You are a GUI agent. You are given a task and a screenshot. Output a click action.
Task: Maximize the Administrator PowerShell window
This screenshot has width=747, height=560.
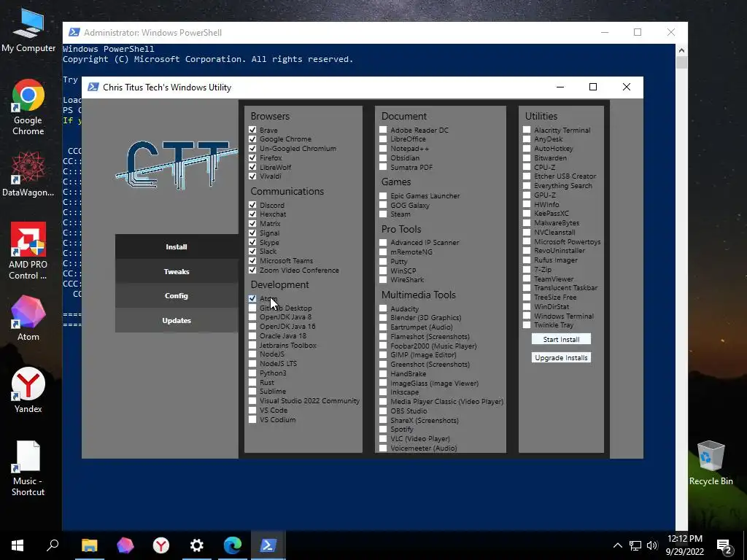[x=638, y=32]
